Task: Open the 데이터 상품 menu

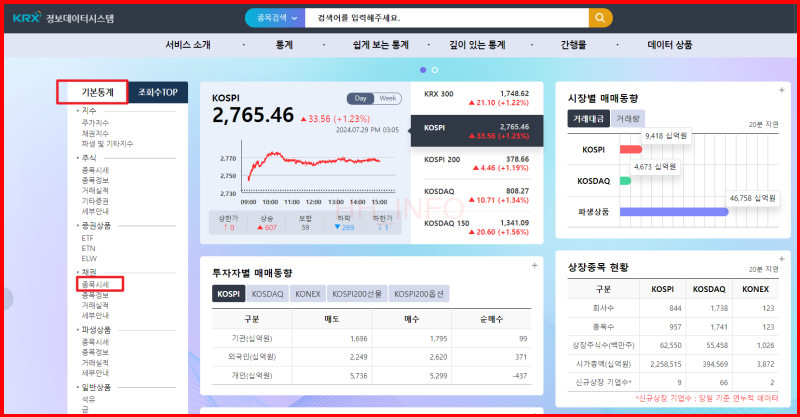Action: pyautogui.click(x=669, y=45)
